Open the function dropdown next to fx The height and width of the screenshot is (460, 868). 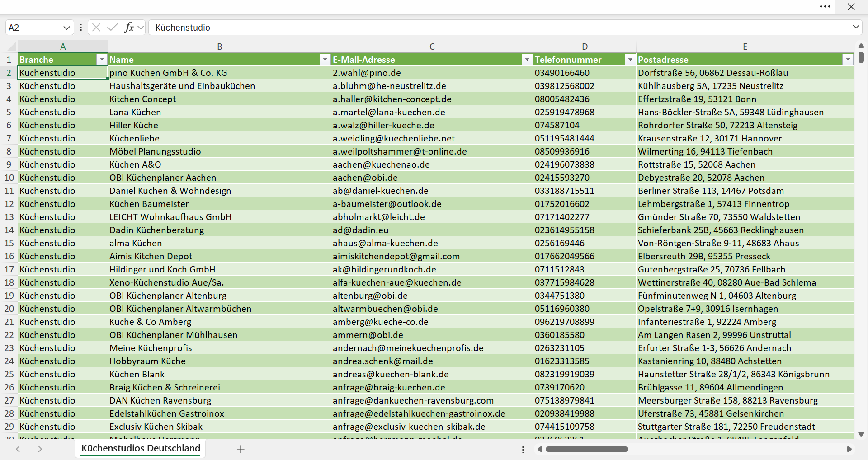[x=141, y=28]
